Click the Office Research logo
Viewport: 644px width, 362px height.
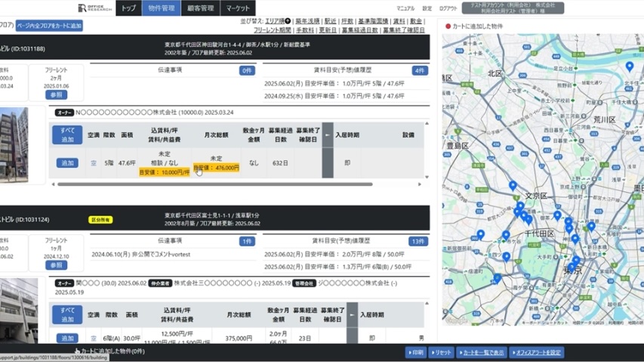95,8
